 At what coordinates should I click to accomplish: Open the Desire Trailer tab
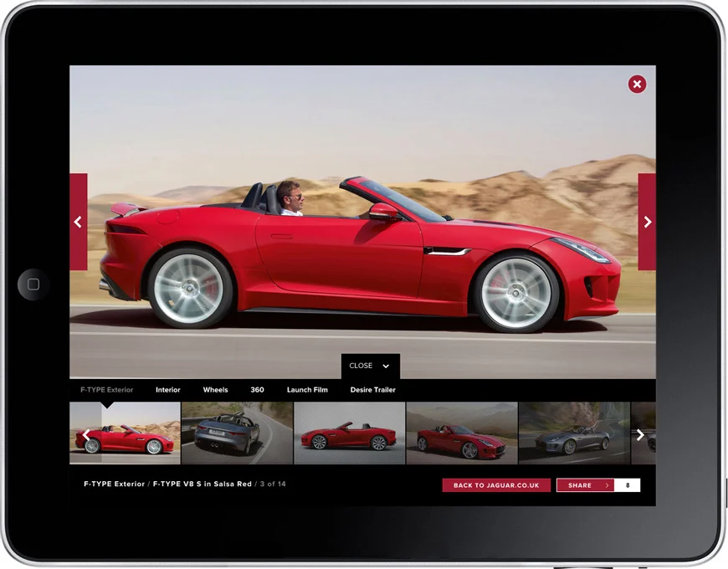(373, 390)
